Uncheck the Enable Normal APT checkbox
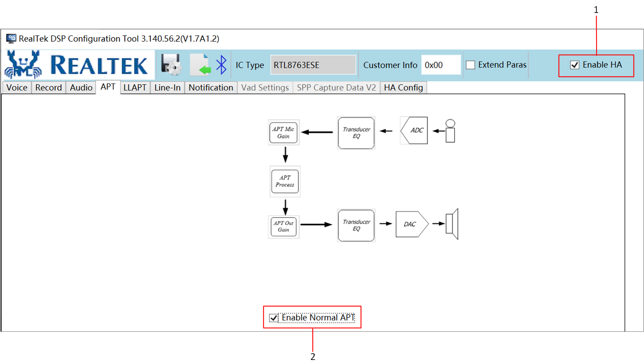 click(x=274, y=318)
